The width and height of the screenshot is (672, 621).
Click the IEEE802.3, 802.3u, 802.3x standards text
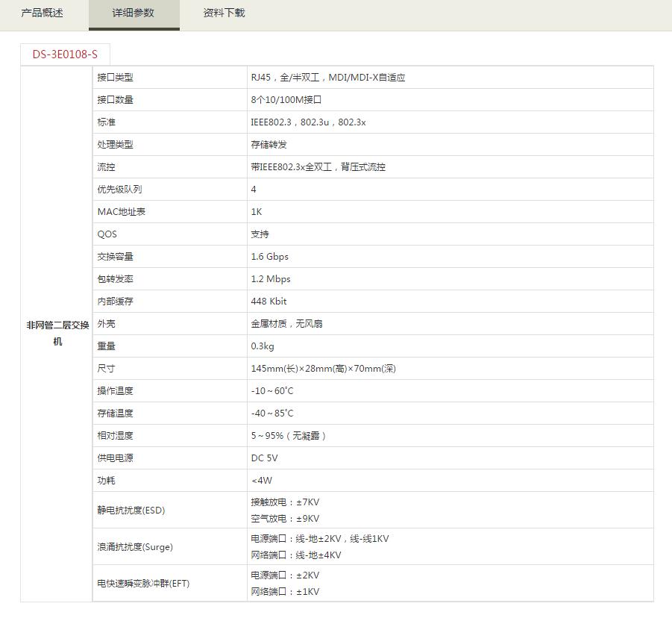pyautogui.click(x=308, y=122)
